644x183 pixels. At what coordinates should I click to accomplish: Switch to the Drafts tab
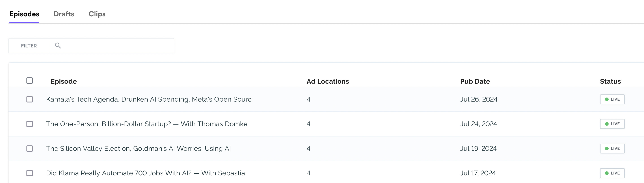(x=64, y=14)
